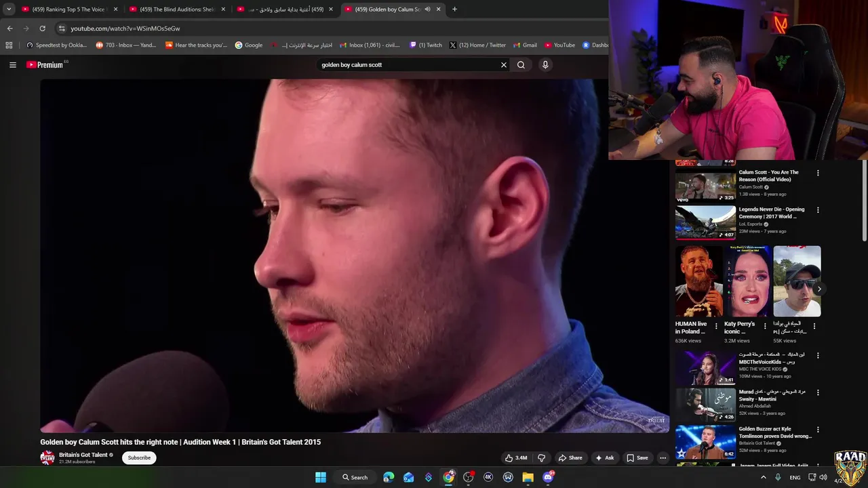Open the YouTube bookmark
Screen dimensions: 868x488
[x=559, y=45]
